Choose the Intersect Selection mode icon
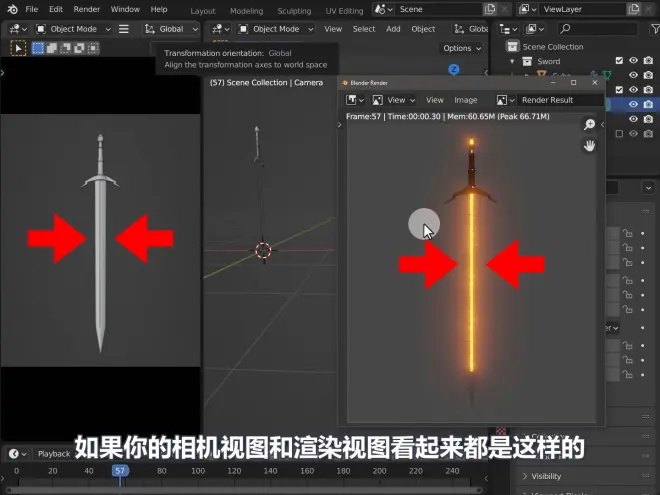Viewport: 660px width, 495px height. tap(93, 48)
